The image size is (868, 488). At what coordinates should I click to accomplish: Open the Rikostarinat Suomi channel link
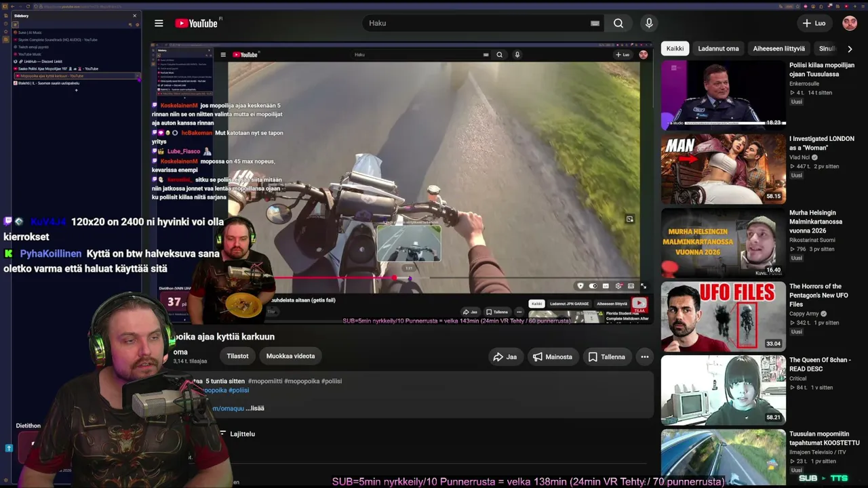(812, 240)
